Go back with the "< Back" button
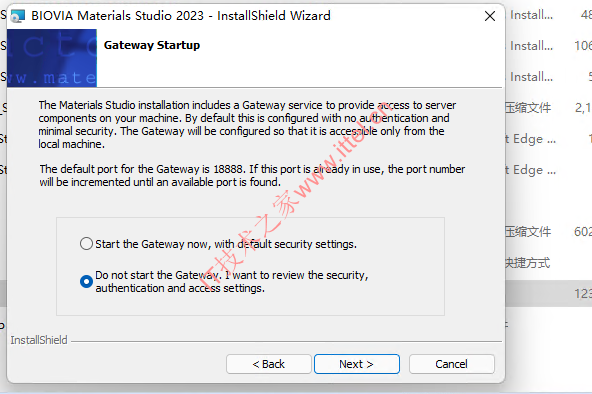 [269, 364]
